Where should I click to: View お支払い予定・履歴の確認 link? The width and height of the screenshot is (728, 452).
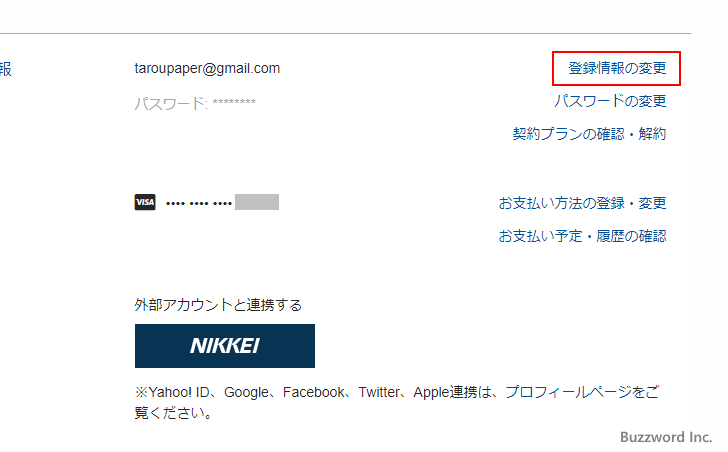(582, 236)
